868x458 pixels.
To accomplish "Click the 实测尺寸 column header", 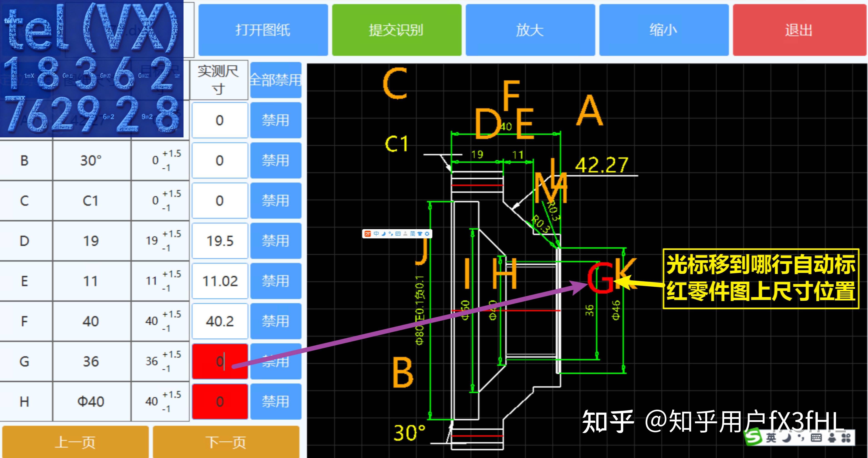I will [219, 80].
